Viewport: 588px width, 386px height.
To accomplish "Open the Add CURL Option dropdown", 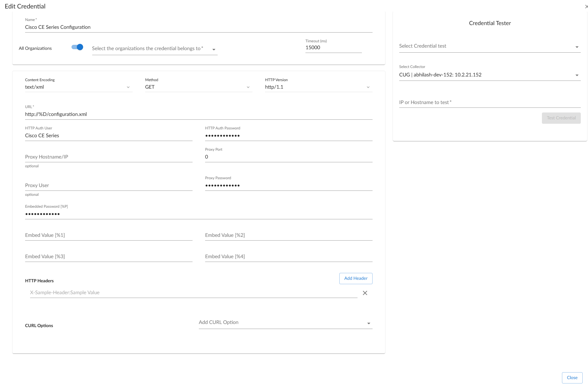I will (285, 323).
